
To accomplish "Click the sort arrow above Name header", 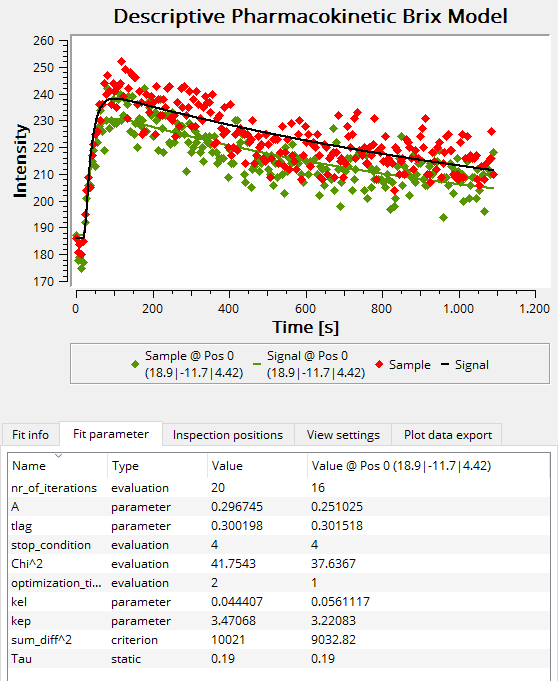I will click(x=59, y=456).
